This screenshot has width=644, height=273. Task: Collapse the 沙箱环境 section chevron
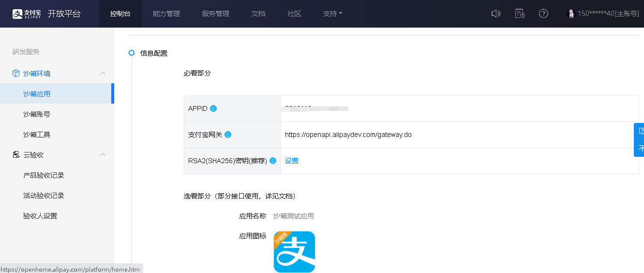tap(103, 73)
